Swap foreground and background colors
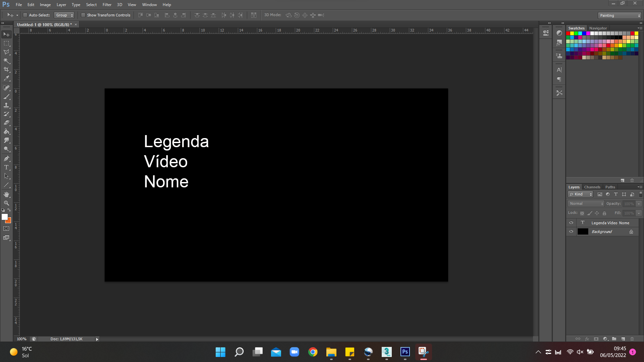This screenshot has width=644, height=362. coord(9,210)
